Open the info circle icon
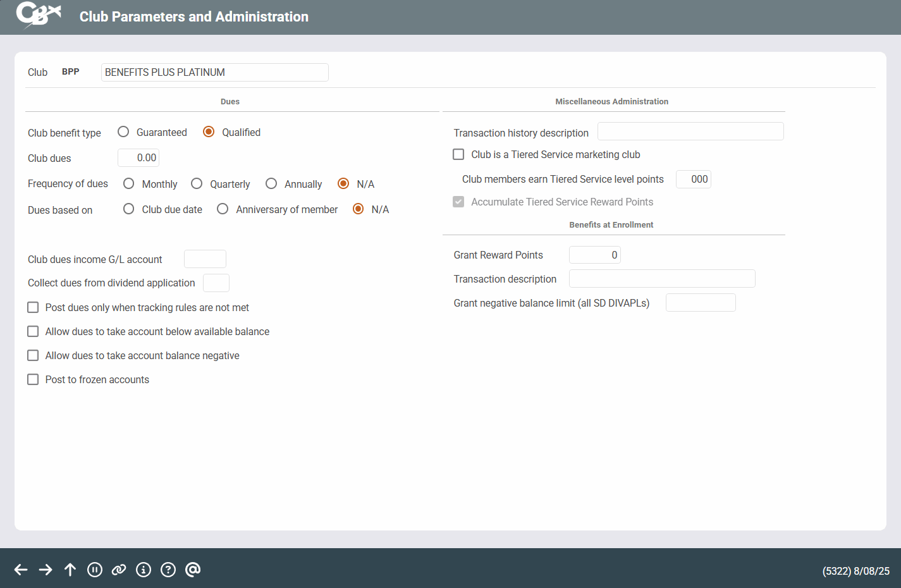 (144, 570)
